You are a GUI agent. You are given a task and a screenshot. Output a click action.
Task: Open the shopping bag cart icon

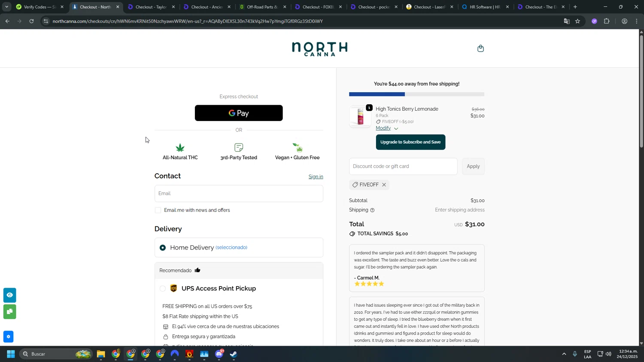click(x=480, y=48)
